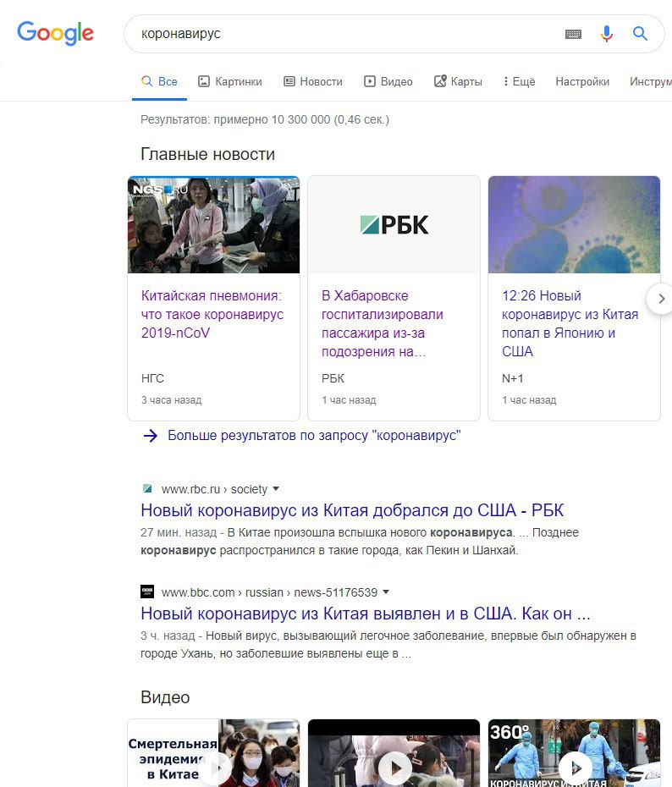Click the N+1 source label

pos(512,378)
